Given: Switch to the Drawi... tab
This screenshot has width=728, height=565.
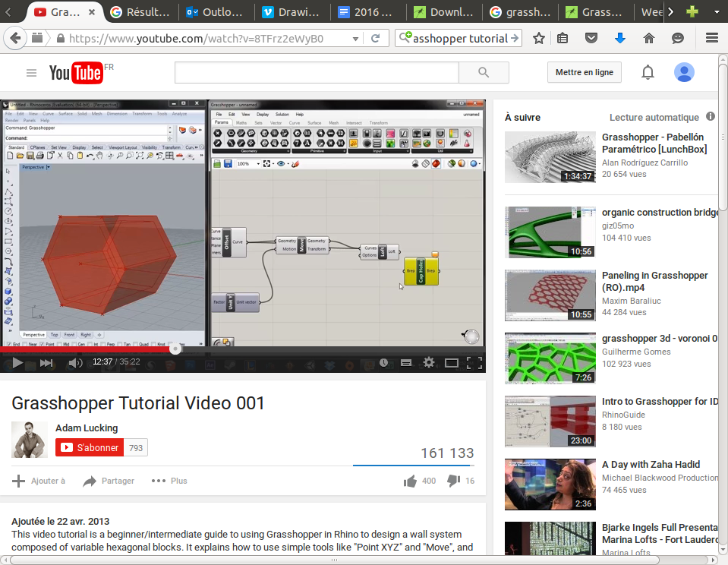Looking at the screenshot, I should (291, 12).
